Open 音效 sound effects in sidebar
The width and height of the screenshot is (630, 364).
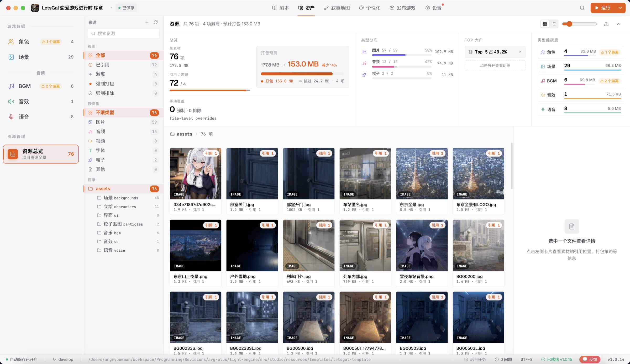click(41, 101)
